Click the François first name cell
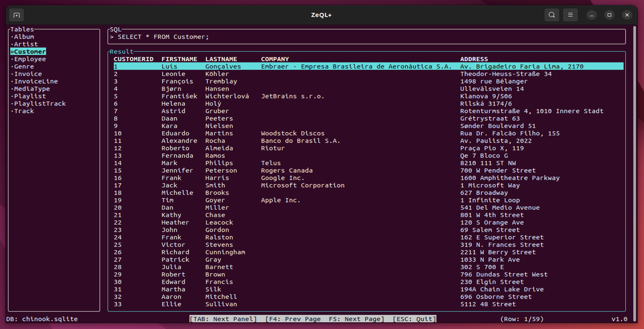The height and width of the screenshot is (329, 644). [x=177, y=81]
